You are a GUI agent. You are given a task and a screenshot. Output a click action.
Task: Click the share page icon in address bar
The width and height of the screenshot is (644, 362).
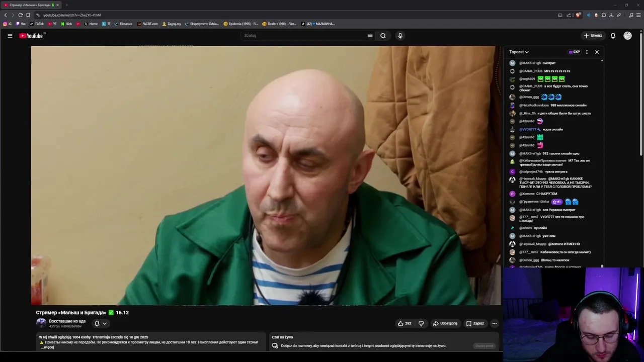(x=570, y=15)
